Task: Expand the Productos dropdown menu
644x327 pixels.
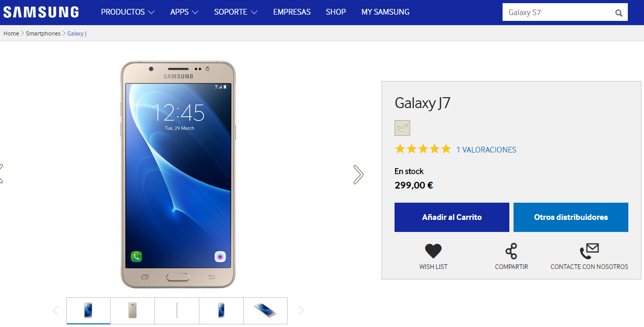Action: tap(128, 12)
